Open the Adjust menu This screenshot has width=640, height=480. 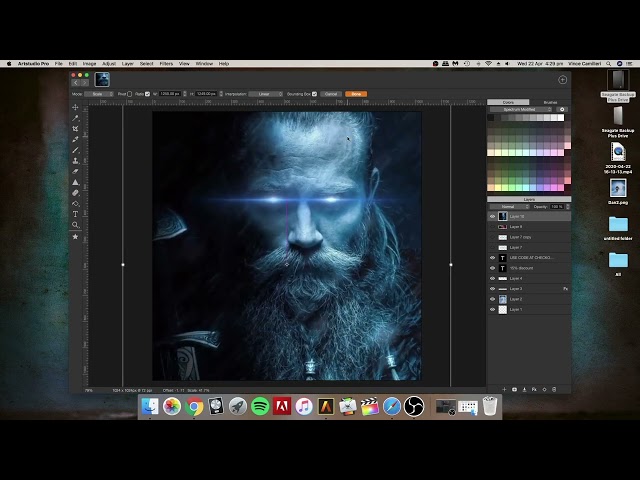(109, 64)
